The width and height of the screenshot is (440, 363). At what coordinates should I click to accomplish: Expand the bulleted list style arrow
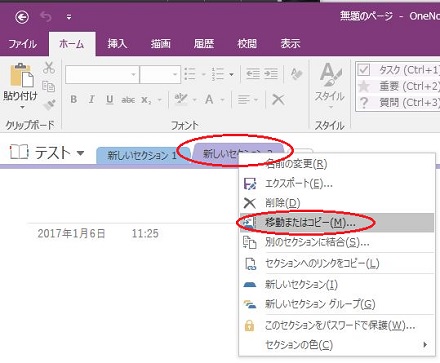(203, 74)
